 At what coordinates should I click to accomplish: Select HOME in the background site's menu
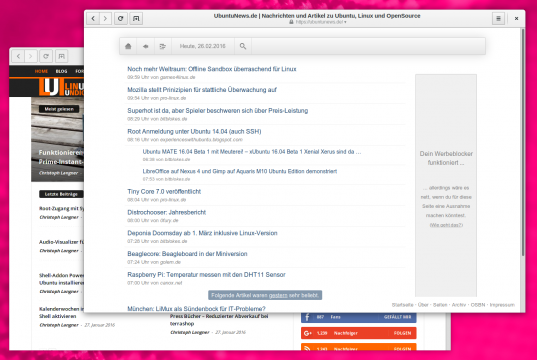[41, 71]
